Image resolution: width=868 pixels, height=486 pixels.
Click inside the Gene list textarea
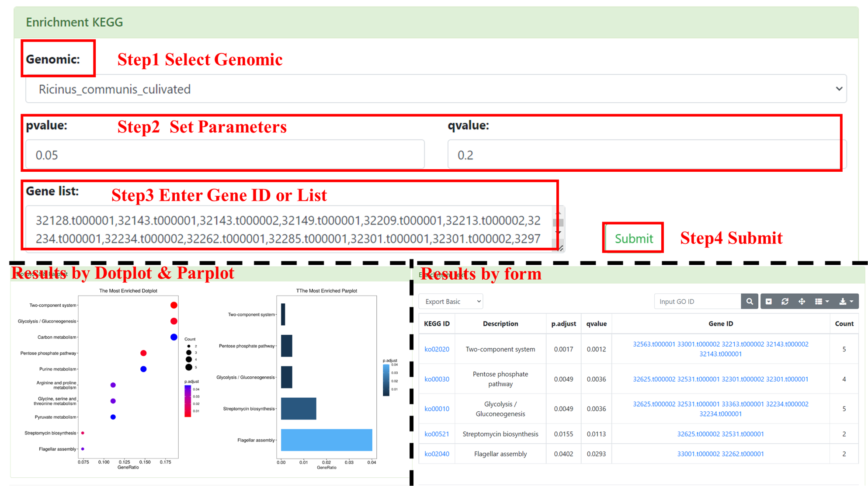(x=288, y=229)
